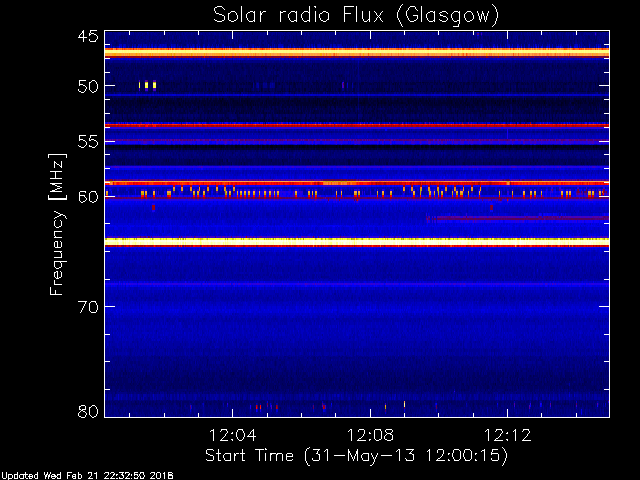Image resolution: width=640 pixels, height=480 pixels.
Task: Select the 'Frequency [MHz]' axis label
Action: pyautogui.click(x=57, y=224)
